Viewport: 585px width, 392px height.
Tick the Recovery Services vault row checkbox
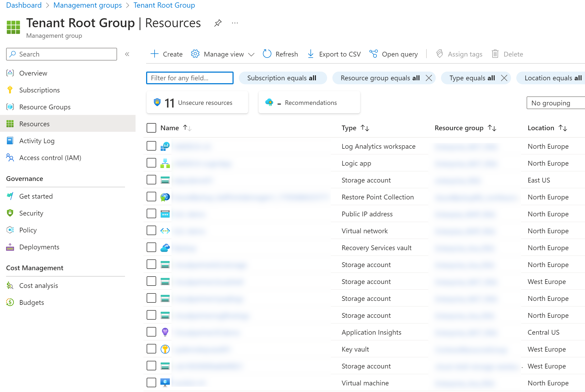click(x=151, y=248)
